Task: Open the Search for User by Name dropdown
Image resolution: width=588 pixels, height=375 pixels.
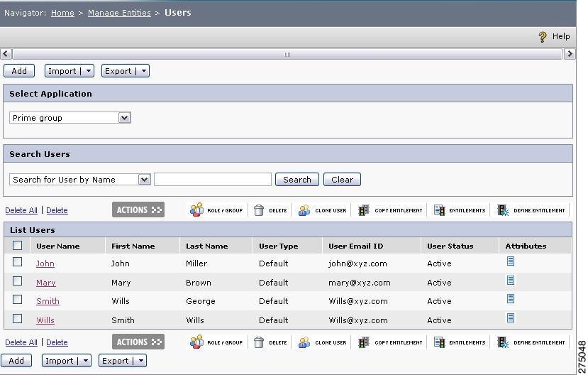Action: click(x=145, y=180)
